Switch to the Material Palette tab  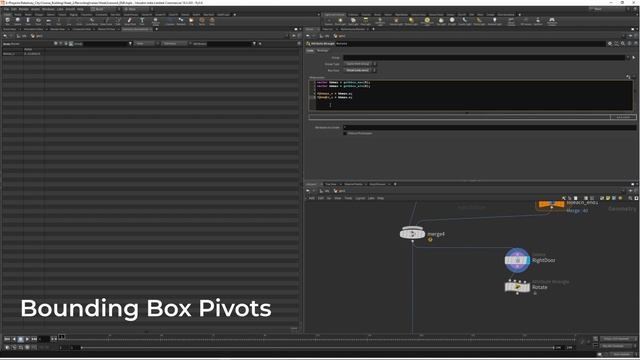[x=353, y=184]
